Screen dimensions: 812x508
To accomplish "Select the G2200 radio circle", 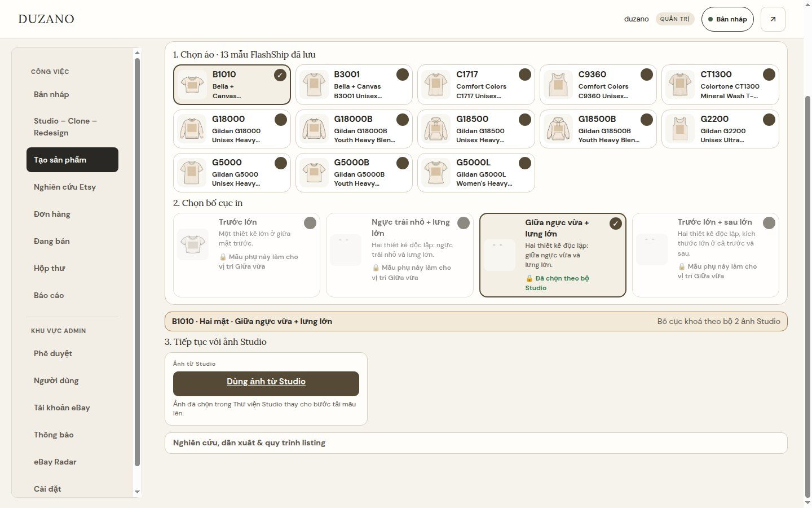I will 769,120.
